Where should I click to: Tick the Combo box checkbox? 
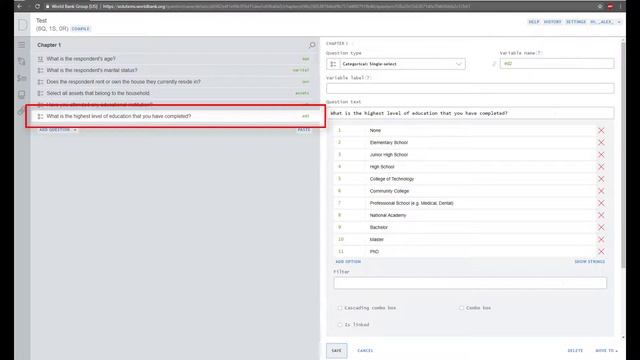(x=462, y=308)
